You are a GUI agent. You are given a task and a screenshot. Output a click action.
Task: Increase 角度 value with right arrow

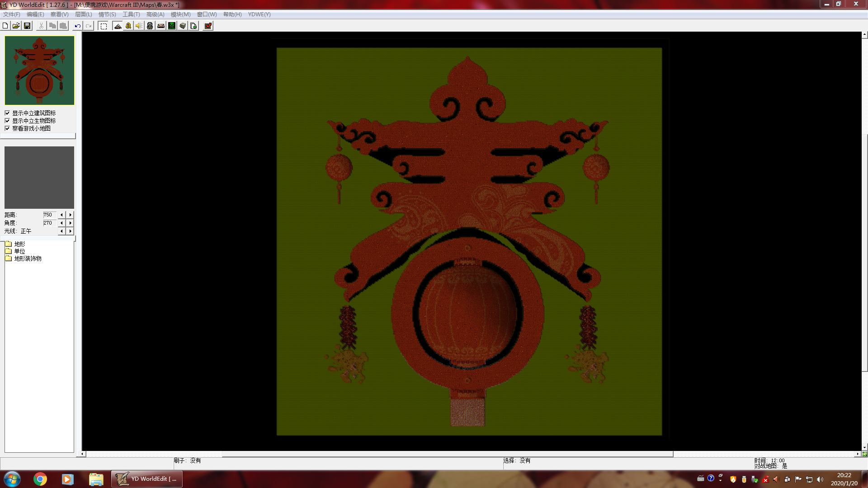[x=70, y=223]
